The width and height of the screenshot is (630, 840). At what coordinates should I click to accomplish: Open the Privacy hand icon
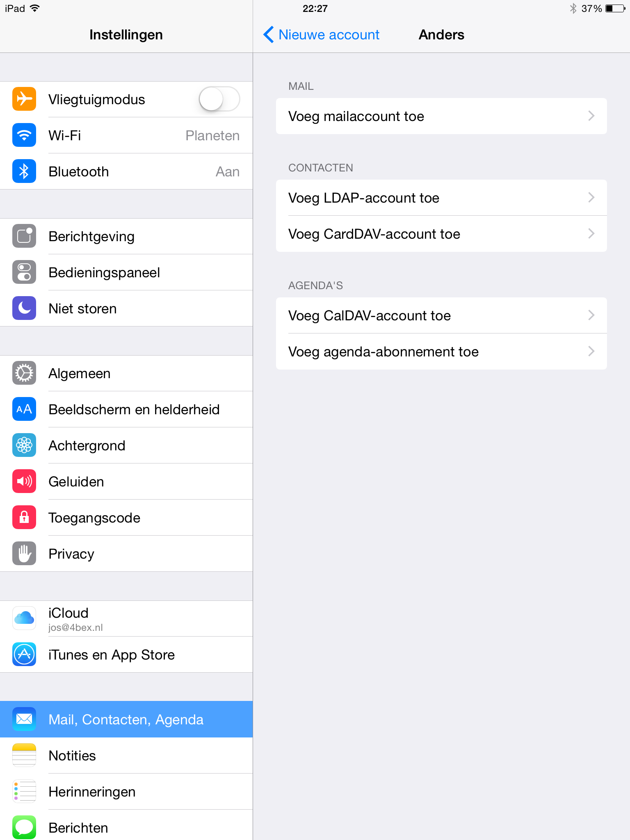24,554
